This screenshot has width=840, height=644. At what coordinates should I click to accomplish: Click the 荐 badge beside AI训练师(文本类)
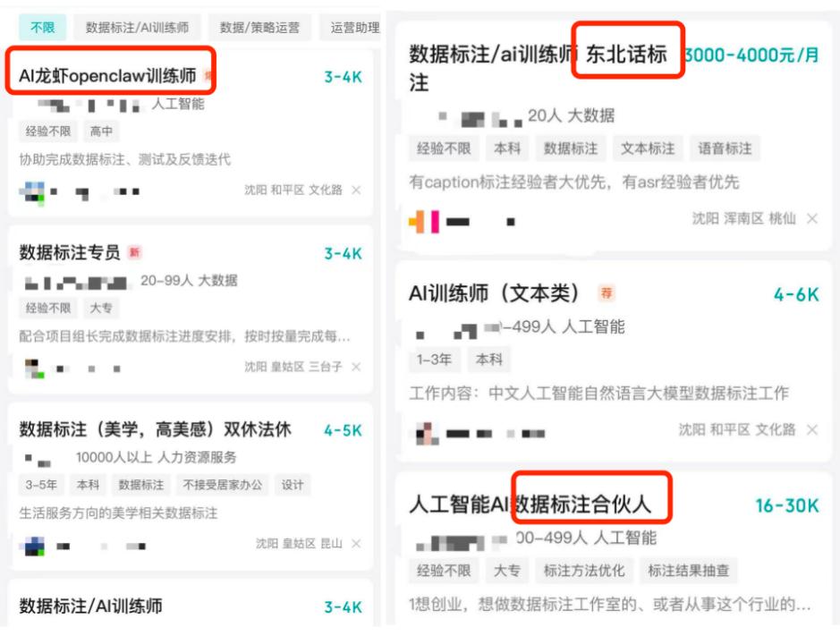click(606, 293)
